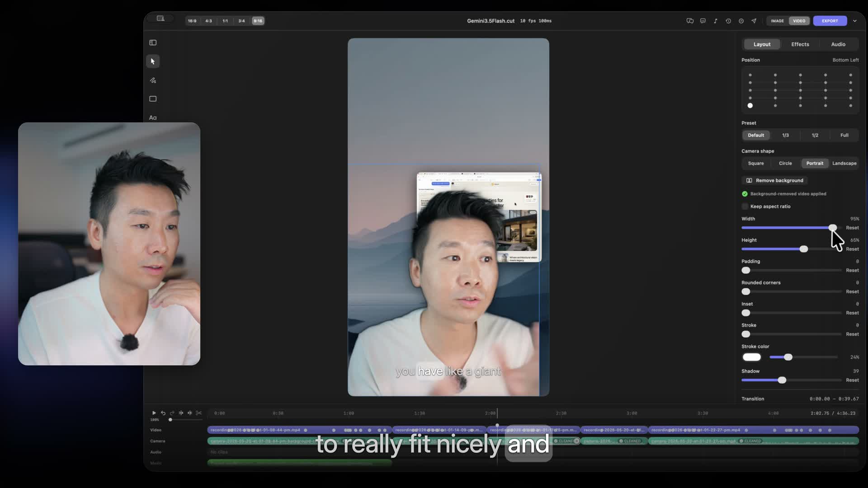Select the Aa text tool
The height and width of the screenshot is (488, 868).
pos(153,117)
